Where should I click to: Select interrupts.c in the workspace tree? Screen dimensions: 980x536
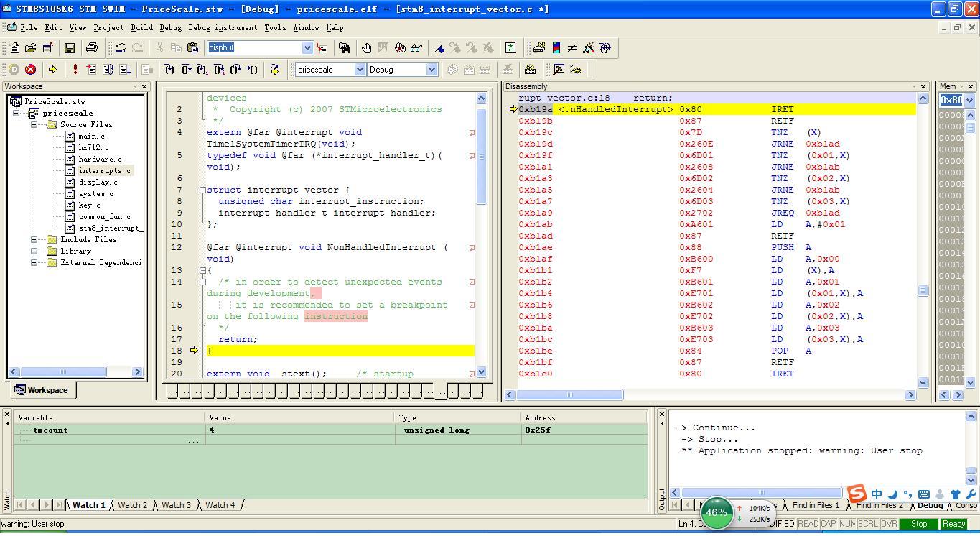(105, 170)
